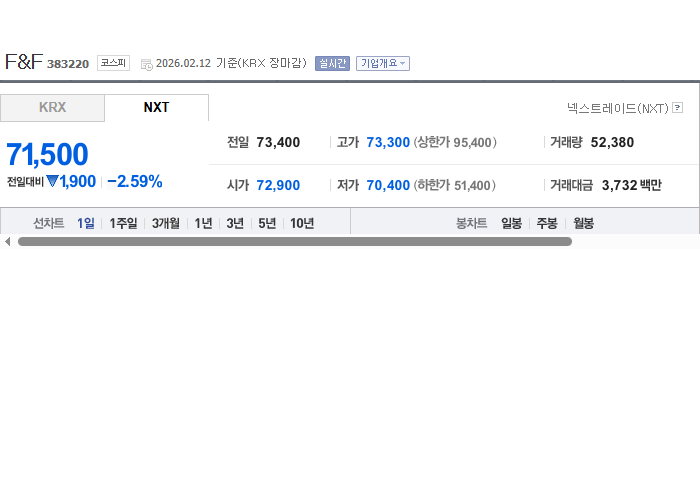Show the 일봉 daily candle chart
This screenshot has height=490, width=700.
pyautogui.click(x=511, y=223)
